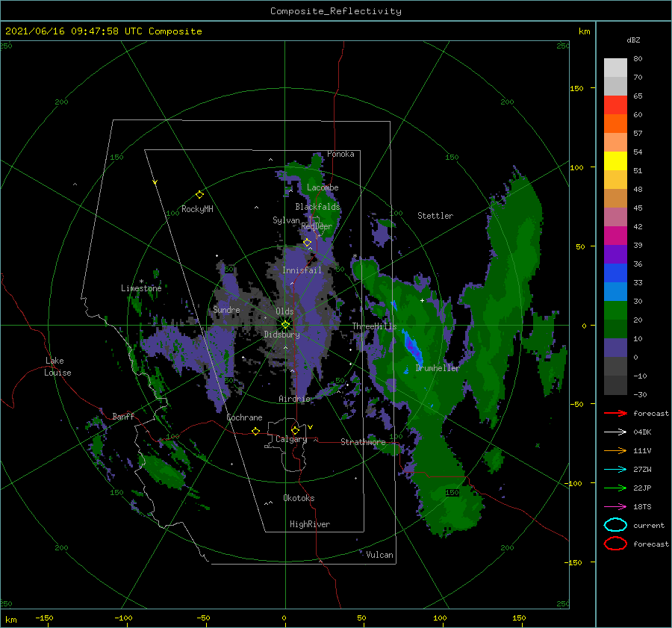The image size is (672, 628).
Task: Click the green 22JP arrow icon
Action: coord(615,488)
